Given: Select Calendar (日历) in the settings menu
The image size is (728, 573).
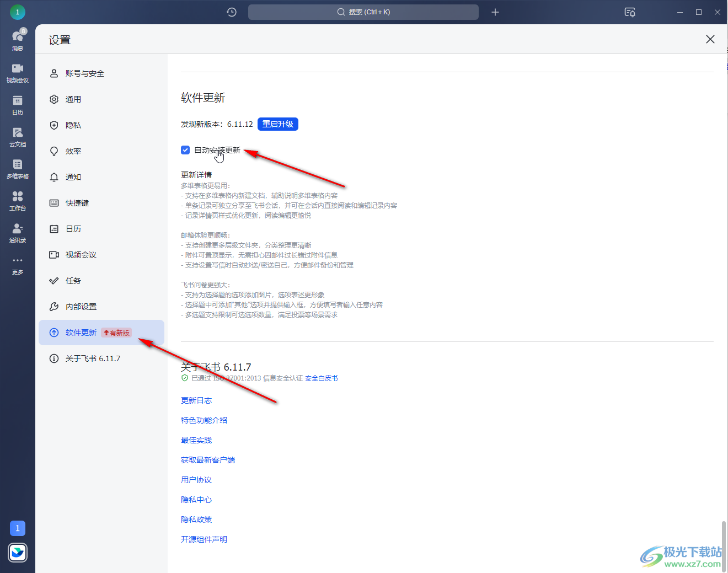Looking at the screenshot, I should point(101,229).
